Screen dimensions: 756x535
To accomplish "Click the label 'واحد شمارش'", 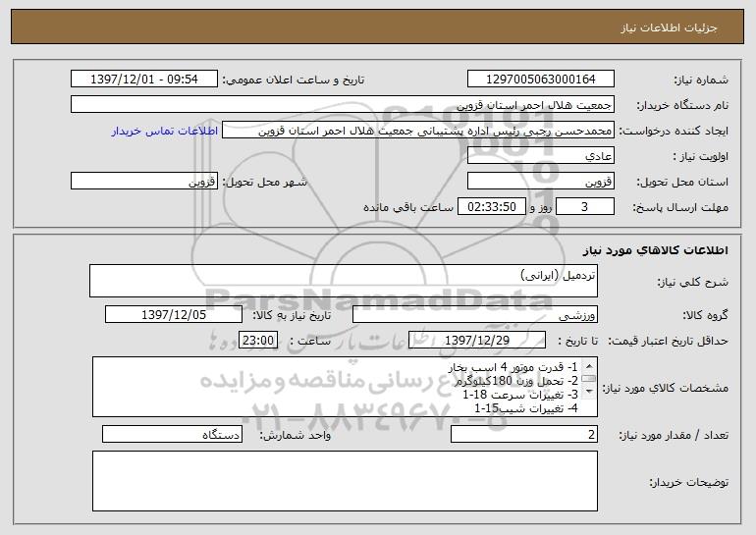I will 296,435.
